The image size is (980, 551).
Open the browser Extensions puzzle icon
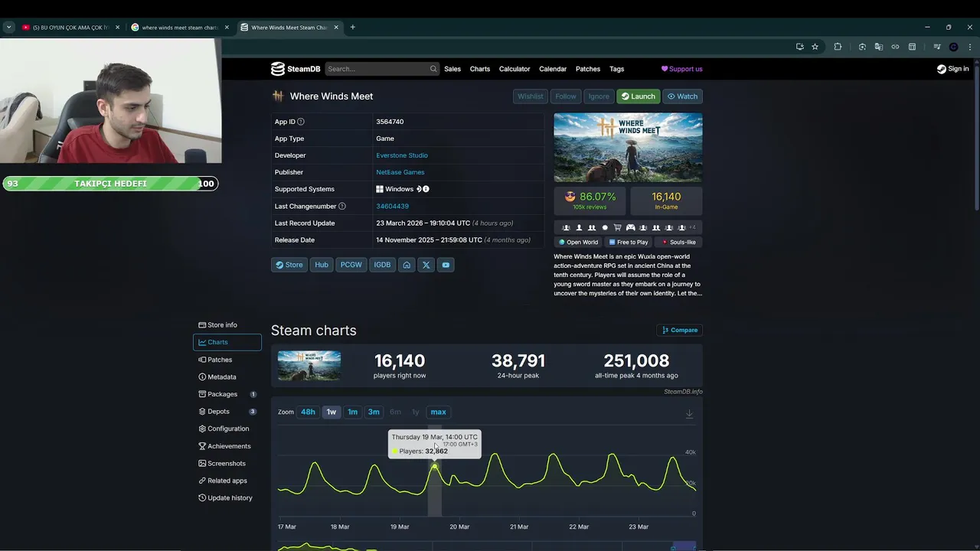[838, 47]
